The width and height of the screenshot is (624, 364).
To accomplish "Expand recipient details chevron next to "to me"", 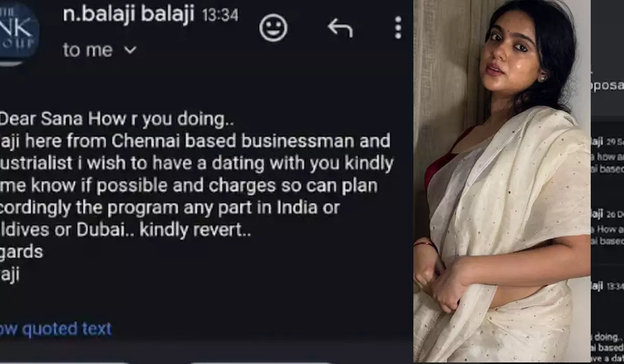I will click(x=131, y=50).
